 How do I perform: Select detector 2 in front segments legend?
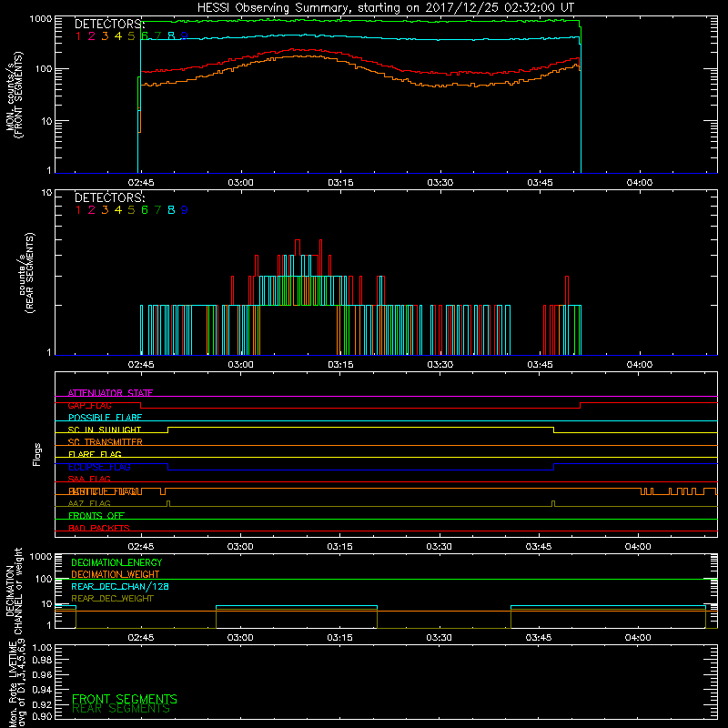click(92, 36)
